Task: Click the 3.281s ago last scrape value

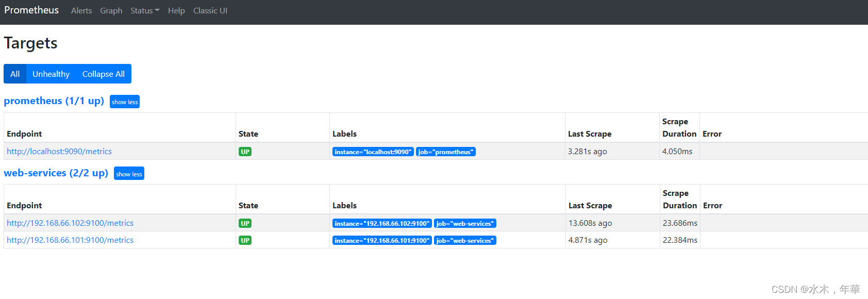Action: [588, 152]
